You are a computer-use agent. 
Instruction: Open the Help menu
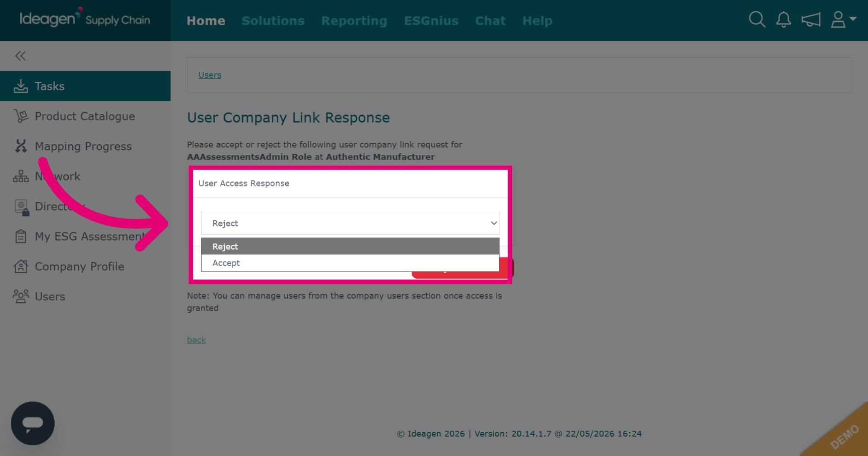537,21
